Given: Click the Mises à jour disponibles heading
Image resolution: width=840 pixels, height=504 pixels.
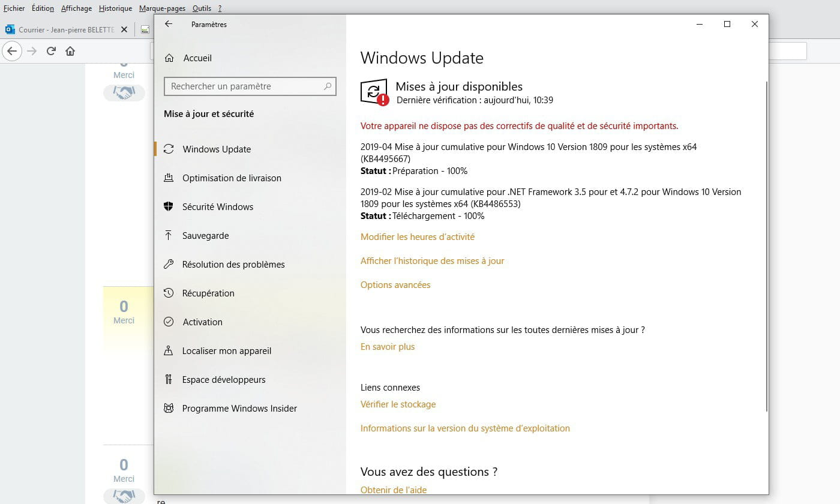Looking at the screenshot, I should tap(459, 86).
